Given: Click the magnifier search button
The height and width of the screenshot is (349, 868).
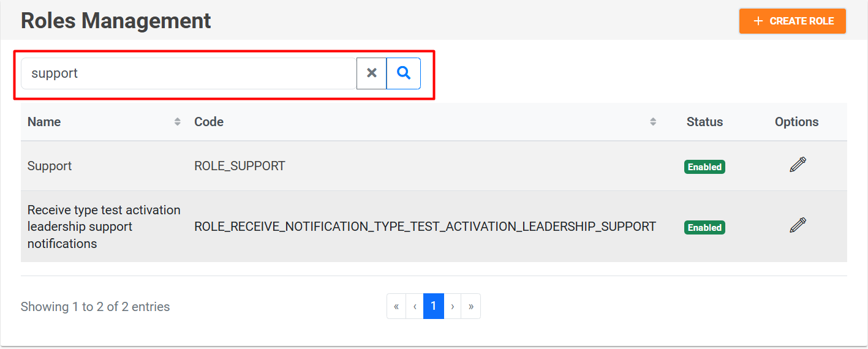Looking at the screenshot, I should coord(404,73).
